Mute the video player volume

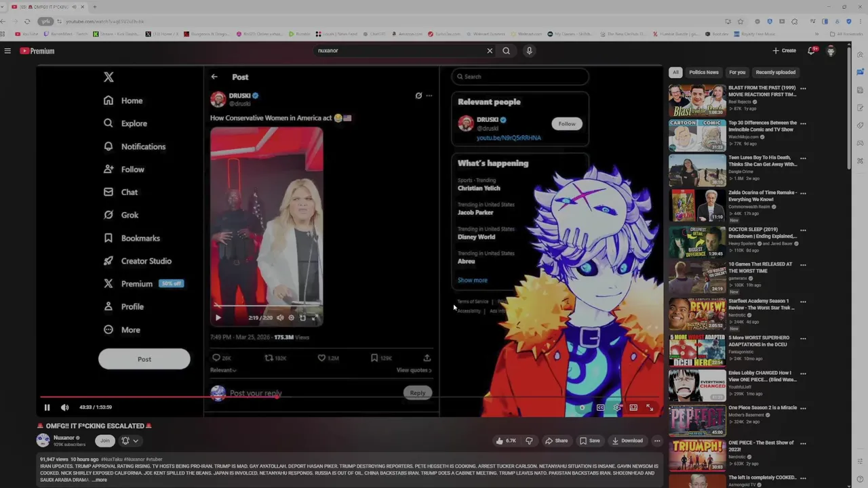64,407
